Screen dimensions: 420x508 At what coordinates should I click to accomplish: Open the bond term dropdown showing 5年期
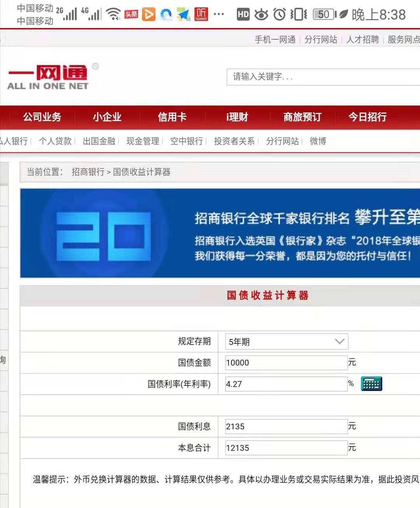286,341
